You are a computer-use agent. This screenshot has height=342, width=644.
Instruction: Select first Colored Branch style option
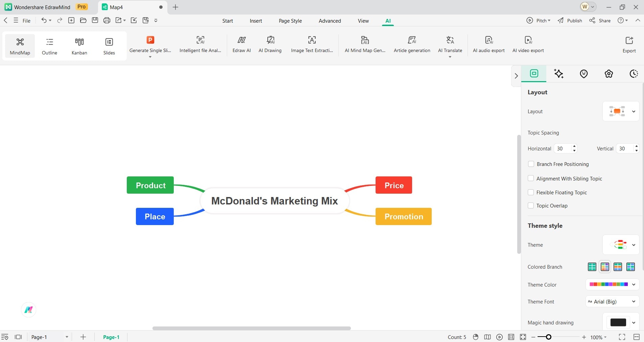tap(592, 267)
